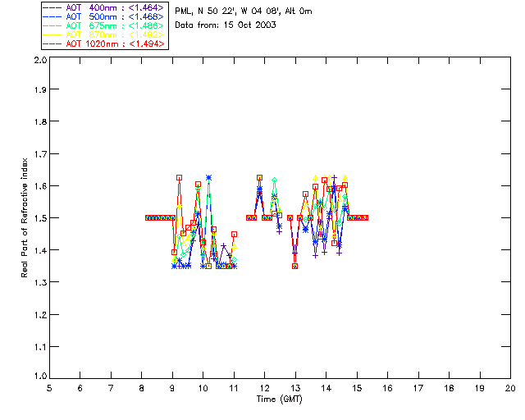The width and height of the screenshot is (525, 420).
Task: Click the 7 x-axis tick label
Action: (111, 388)
